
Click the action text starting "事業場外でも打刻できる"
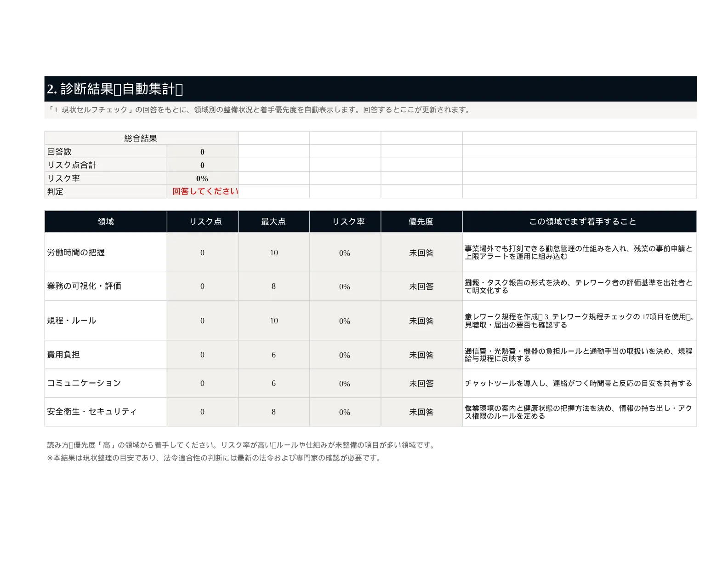[x=579, y=253]
